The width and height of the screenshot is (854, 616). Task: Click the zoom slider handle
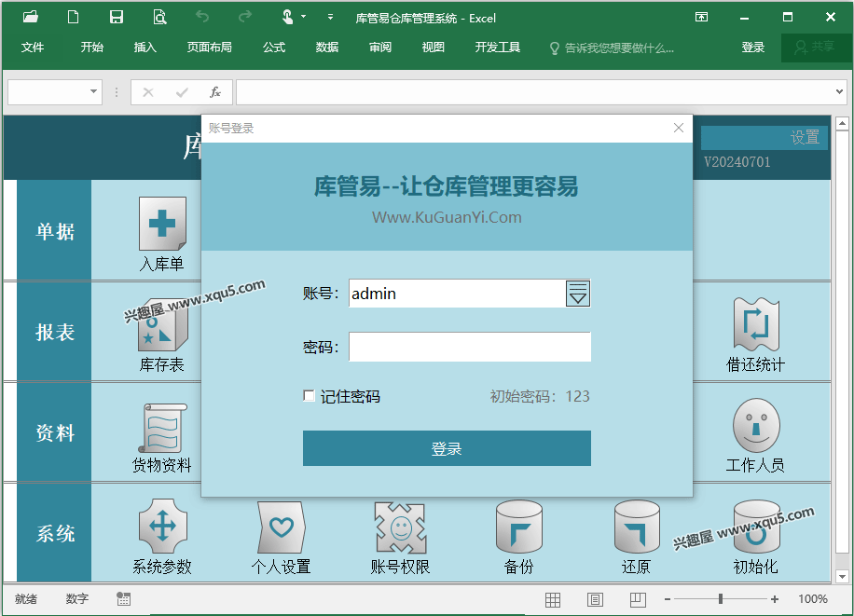tap(721, 599)
